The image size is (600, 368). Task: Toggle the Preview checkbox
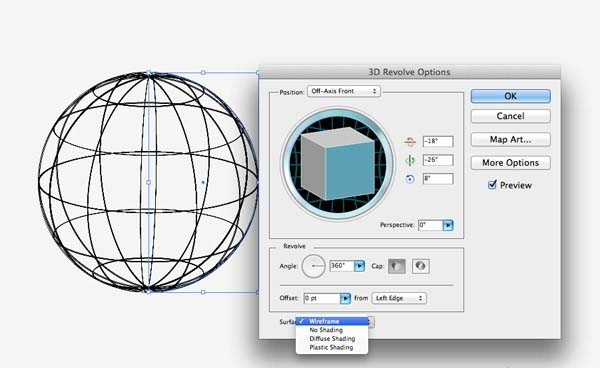tap(492, 185)
